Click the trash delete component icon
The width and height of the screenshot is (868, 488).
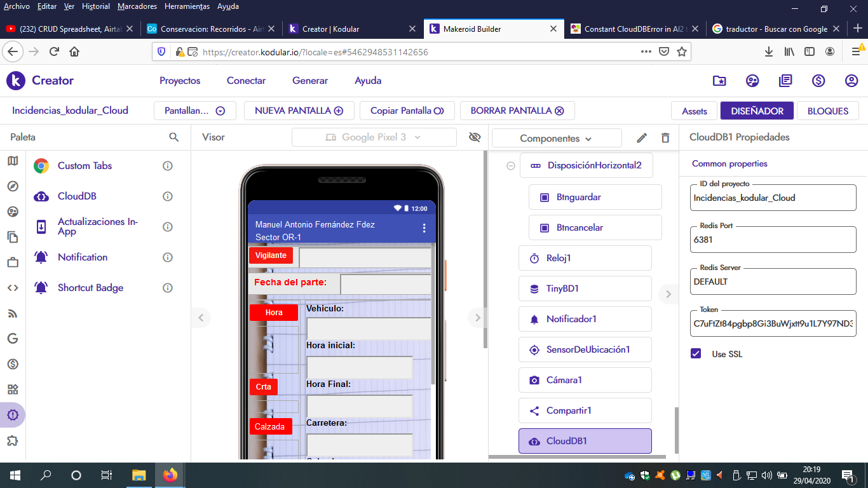[x=665, y=138]
